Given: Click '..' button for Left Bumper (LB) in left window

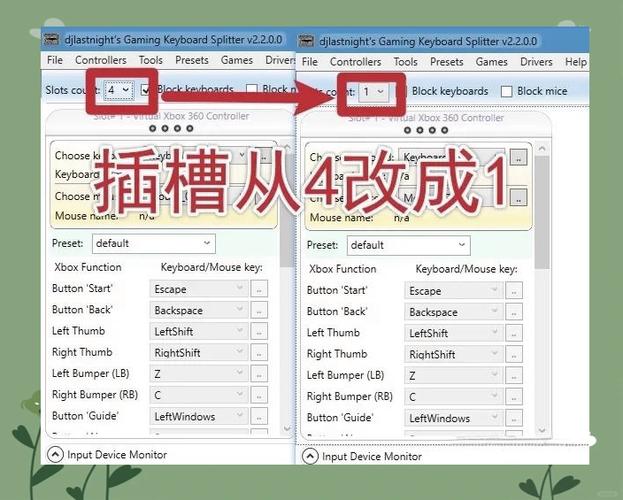Looking at the screenshot, I should click(x=259, y=374).
